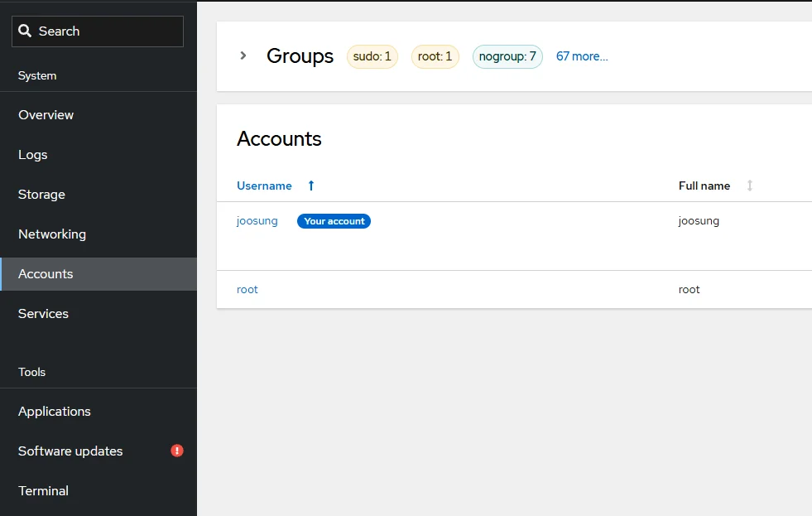
Task: Select the root: 1 group badge
Action: 435,56
